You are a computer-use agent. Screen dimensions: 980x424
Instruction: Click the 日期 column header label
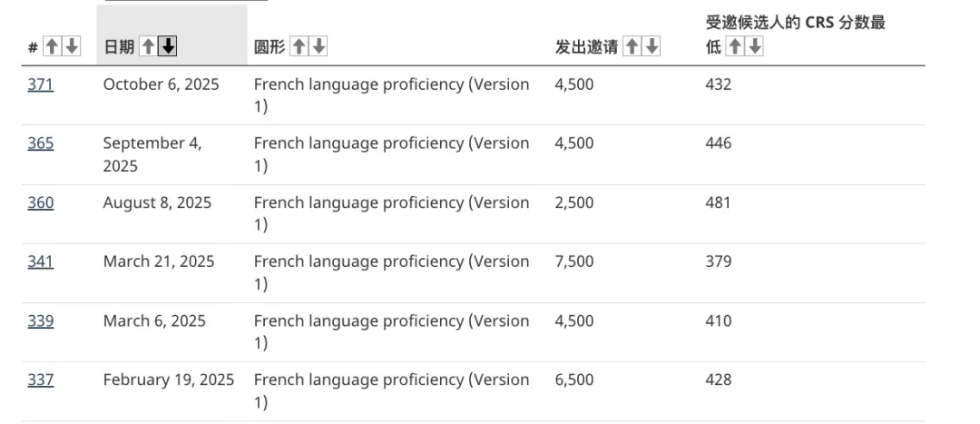pos(118,47)
